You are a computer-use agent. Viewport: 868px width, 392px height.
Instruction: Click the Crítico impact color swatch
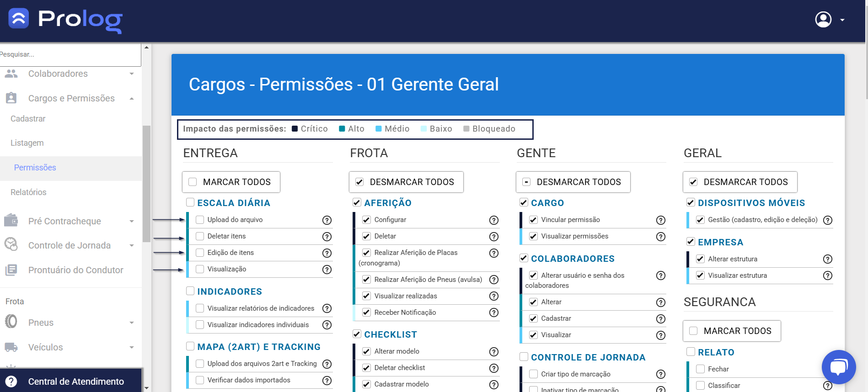coord(295,129)
